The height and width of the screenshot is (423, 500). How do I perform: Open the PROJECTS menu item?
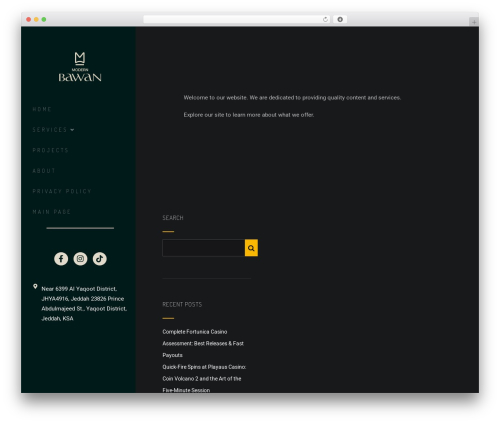50,150
